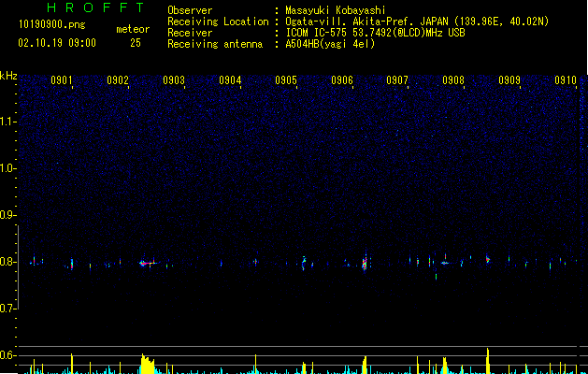Click the 0903 time marker
The image size is (588, 374).
click(x=174, y=80)
